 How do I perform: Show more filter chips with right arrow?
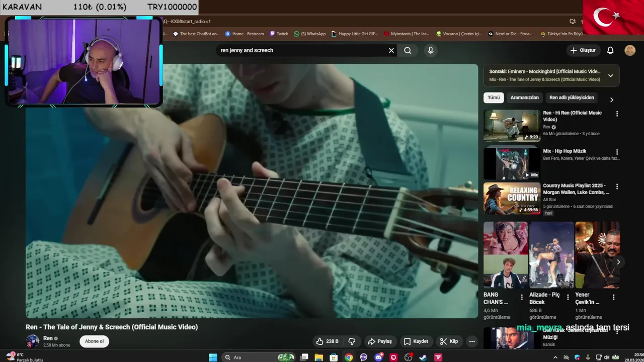pyautogui.click(x=611, y=100)
